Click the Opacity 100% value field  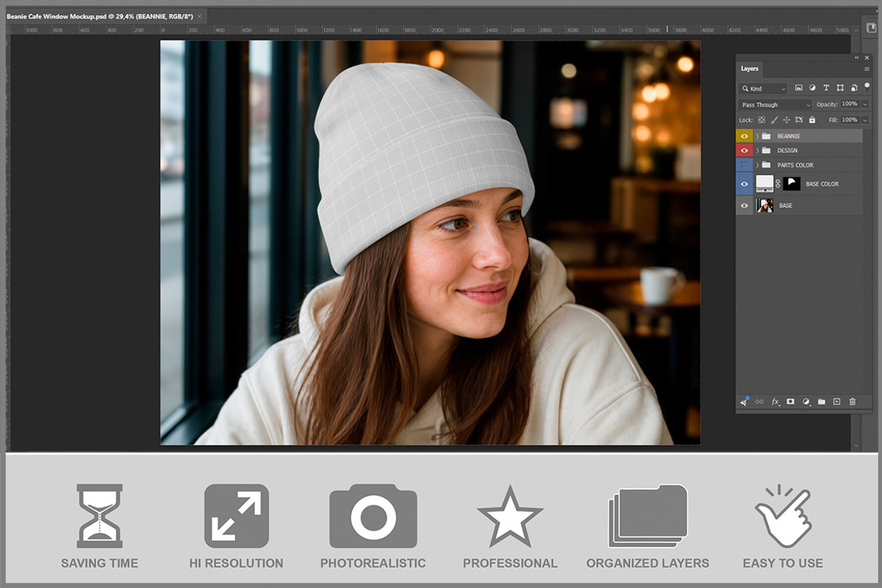[850, 104]
